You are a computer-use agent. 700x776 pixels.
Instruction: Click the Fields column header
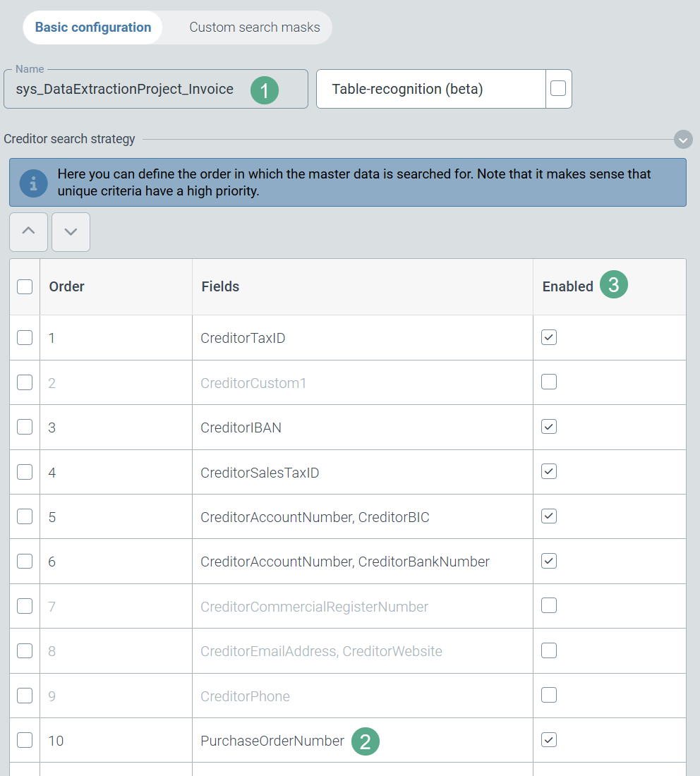point(220,286)
